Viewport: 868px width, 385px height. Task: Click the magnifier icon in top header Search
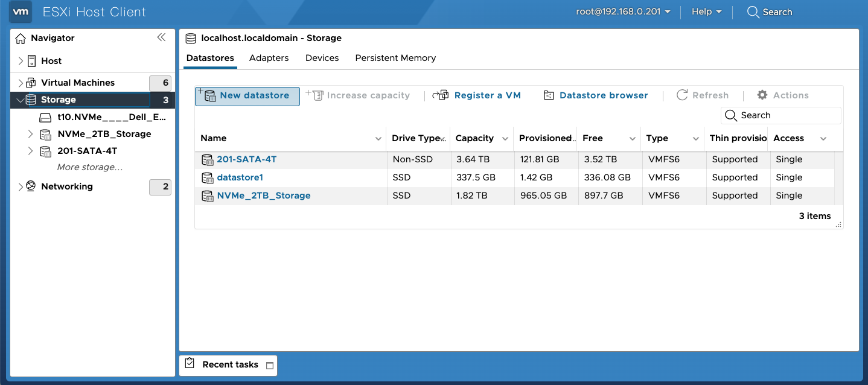pyautogui.click(x=753, y=12)
